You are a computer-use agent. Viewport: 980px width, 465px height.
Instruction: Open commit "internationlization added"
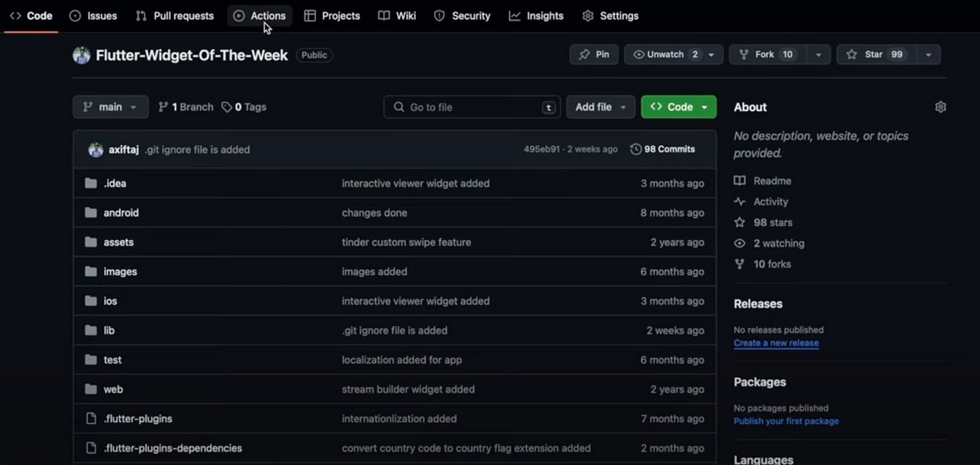[x=399, y=419]
